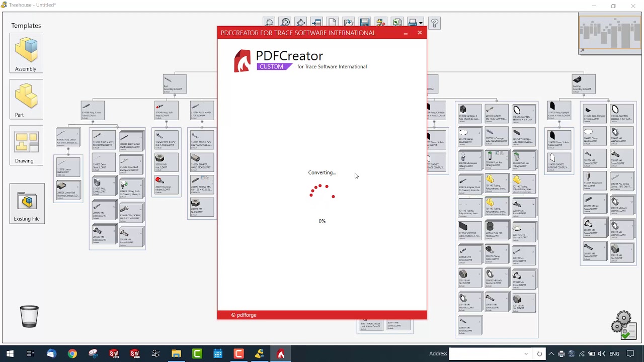Click the 0% conversion progress text
Screen dimensions: 644x362
322,221
